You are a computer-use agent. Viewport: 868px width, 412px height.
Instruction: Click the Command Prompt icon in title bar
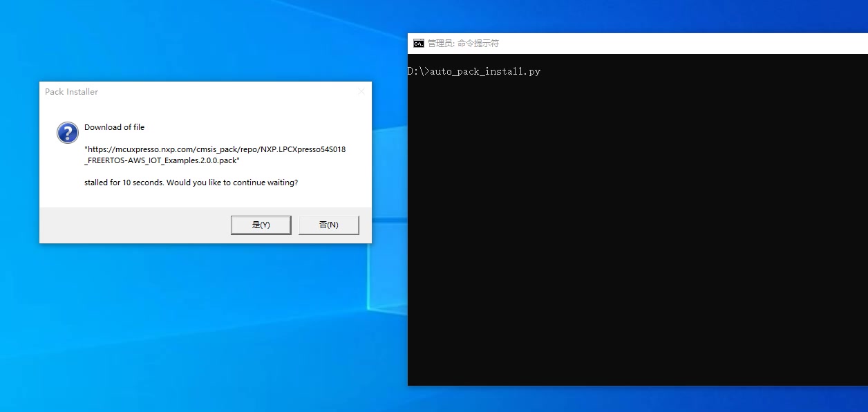tap(419, 44)
